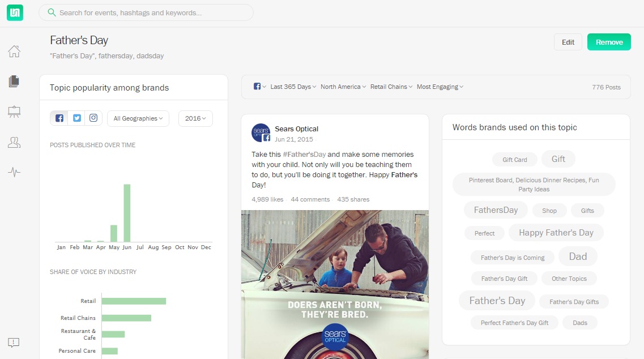This screenshot has height=359, width=644.
Task: Open the Home icon in sidebar
Action: point(14,52)
